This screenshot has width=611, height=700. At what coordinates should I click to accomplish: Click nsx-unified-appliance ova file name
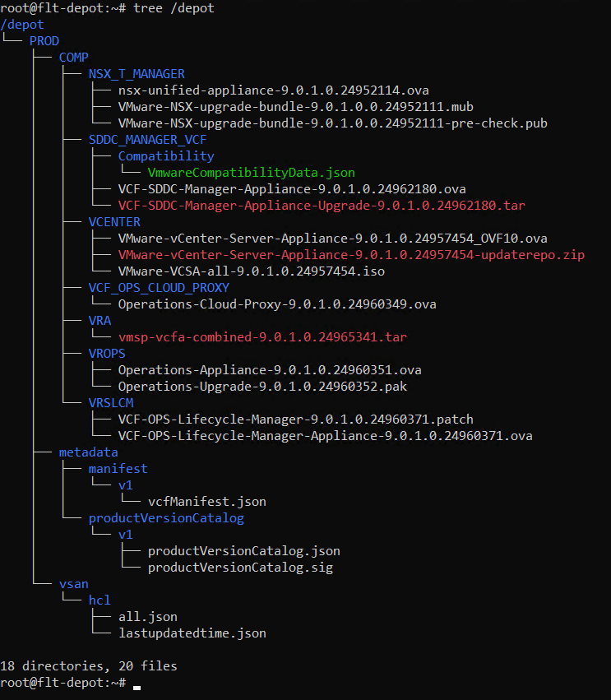tap(273, 90)
